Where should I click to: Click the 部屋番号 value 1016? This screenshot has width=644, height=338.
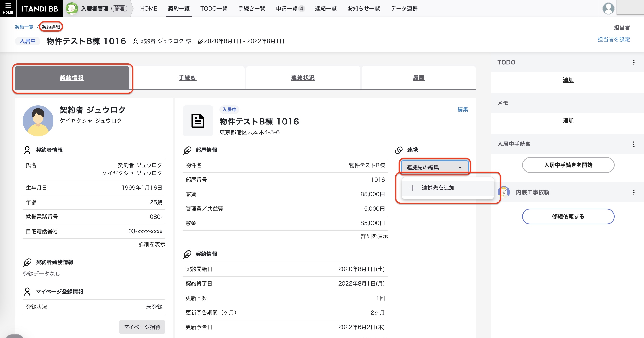(x=378, y=180)
